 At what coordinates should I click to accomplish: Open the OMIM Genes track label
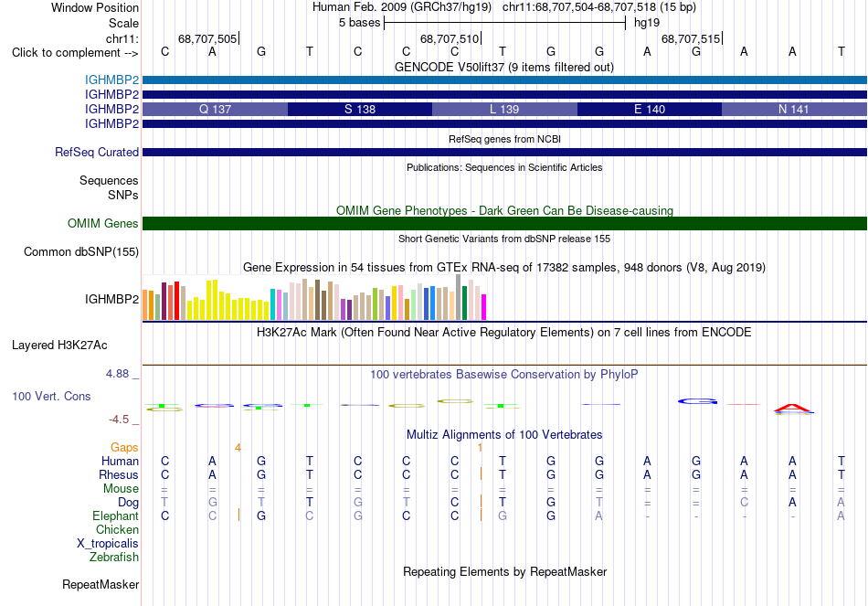click(x=103, y=223)
